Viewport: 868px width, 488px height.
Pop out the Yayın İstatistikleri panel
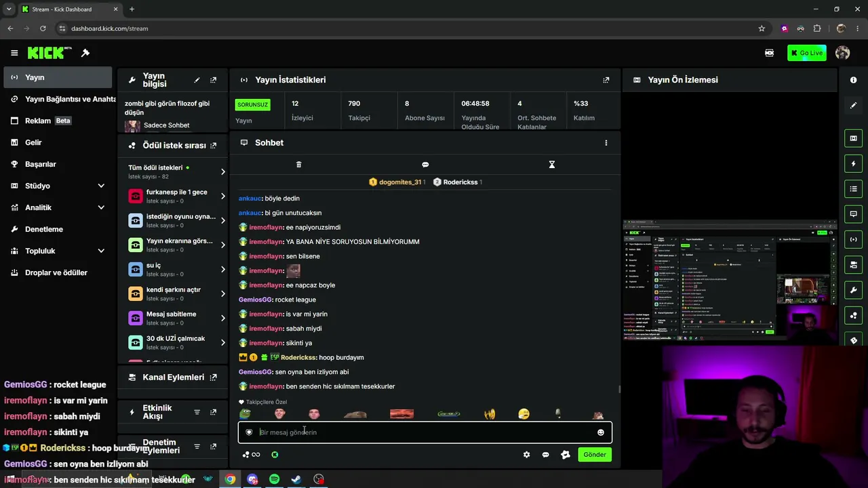coord(606,80)
